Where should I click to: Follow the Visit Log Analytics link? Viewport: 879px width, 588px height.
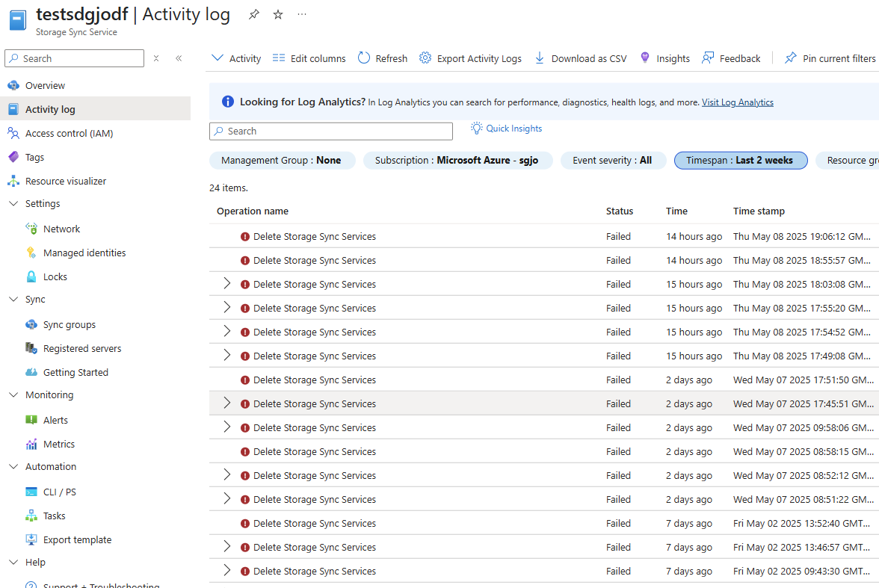click(x=737, y=102)
